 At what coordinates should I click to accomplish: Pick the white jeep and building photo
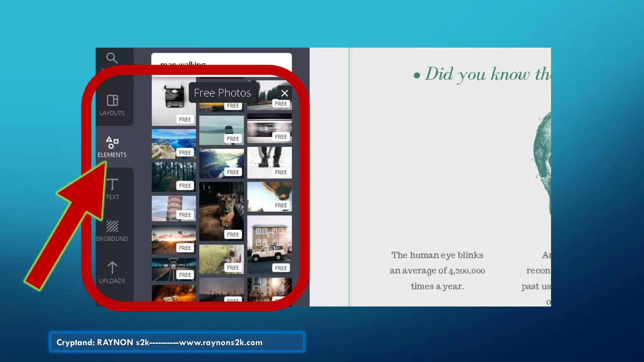click(269, 244)
